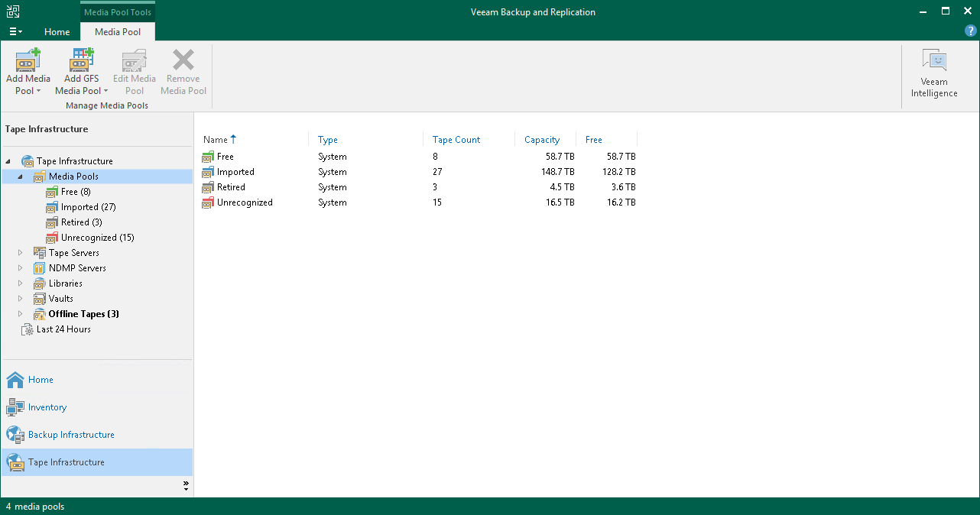The height and width of the screenshot is (515, 980).
Task: Click the Home navigation icon
Action: 14,379
